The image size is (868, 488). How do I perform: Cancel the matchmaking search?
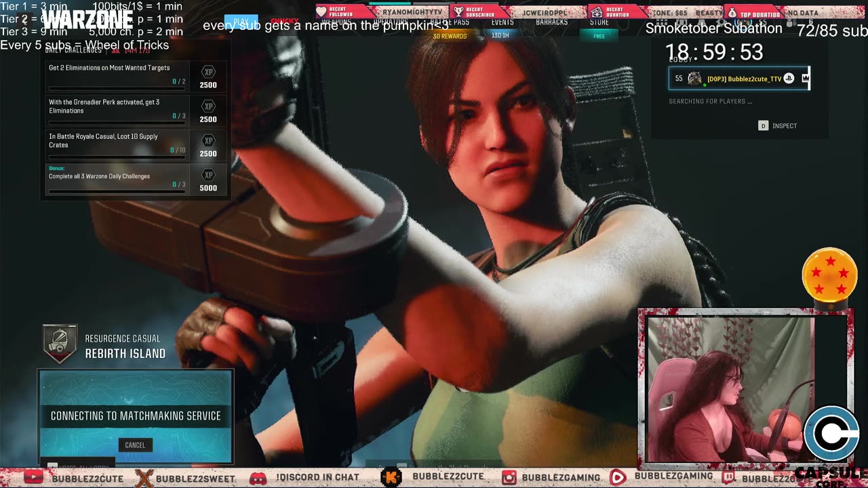coord(135,445)
